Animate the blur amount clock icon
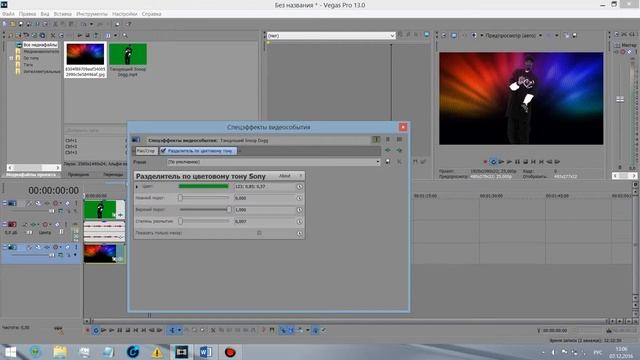 click(299, 222)
